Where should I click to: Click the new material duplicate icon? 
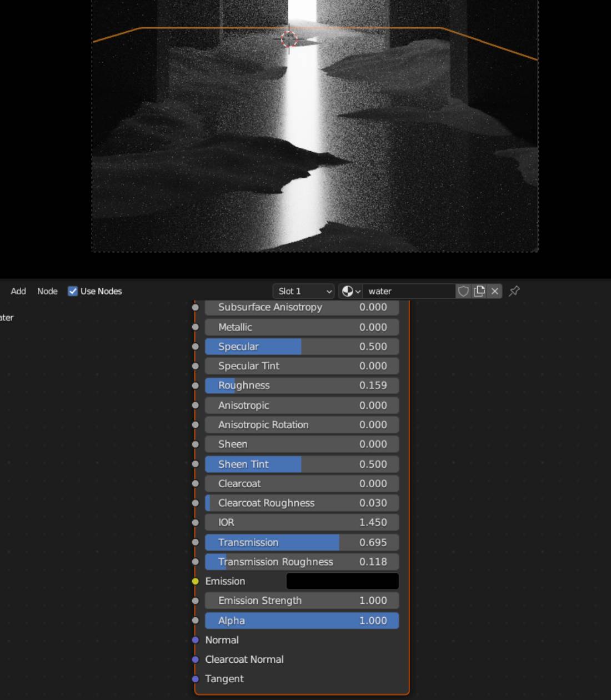tap(479, 291)
